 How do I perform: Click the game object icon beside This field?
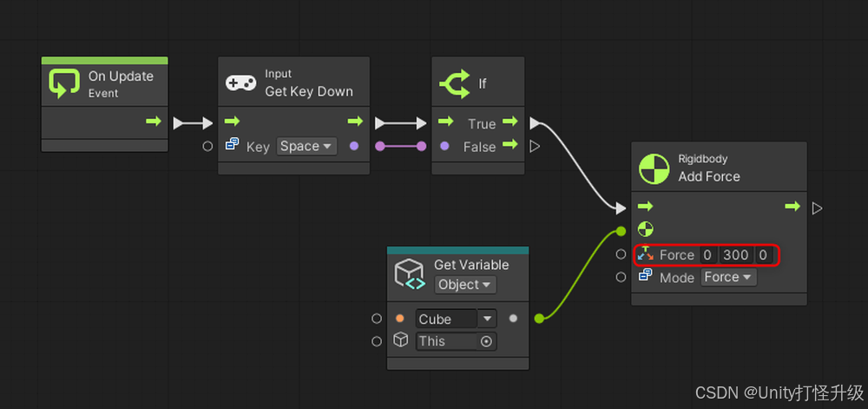[x=400, y=340]
